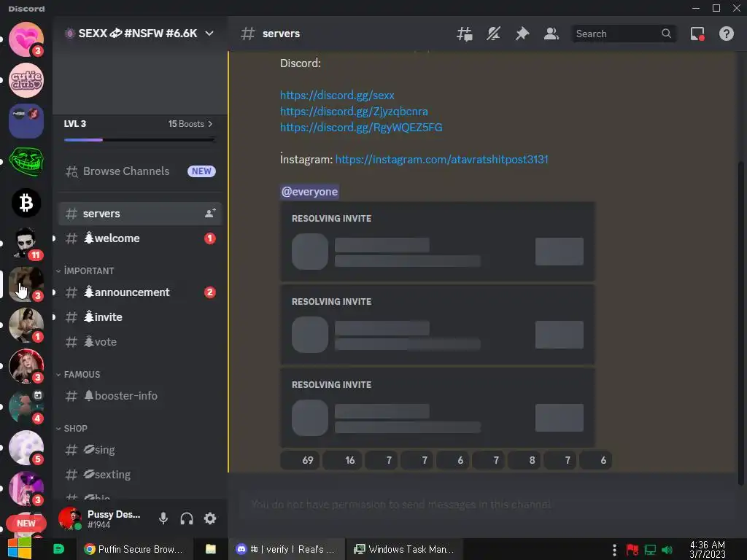Image resolution: width=747 pixels, height=560 pixels.
Task: Click the @everyone mention
Action: [x=309, y=192]
